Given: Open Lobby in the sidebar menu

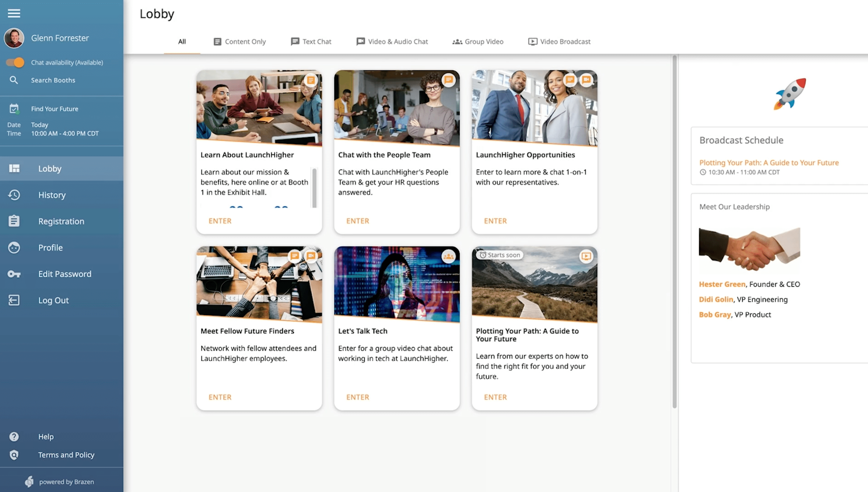Looking at the screenshot, I should point(61,168).
